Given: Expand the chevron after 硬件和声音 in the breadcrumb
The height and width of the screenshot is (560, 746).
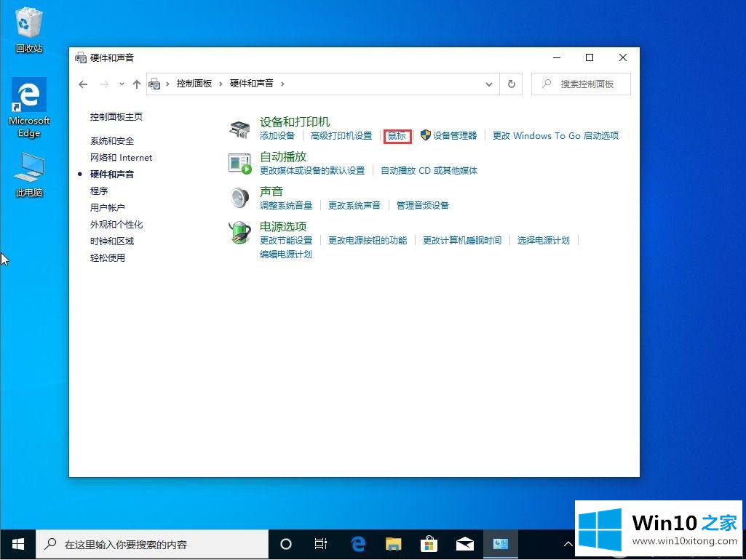Looking at the screenshot, I should (x=282, y=84).
